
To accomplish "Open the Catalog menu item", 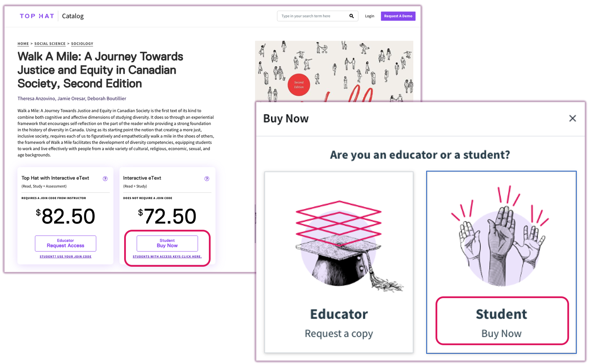I will tap(73, 16).
